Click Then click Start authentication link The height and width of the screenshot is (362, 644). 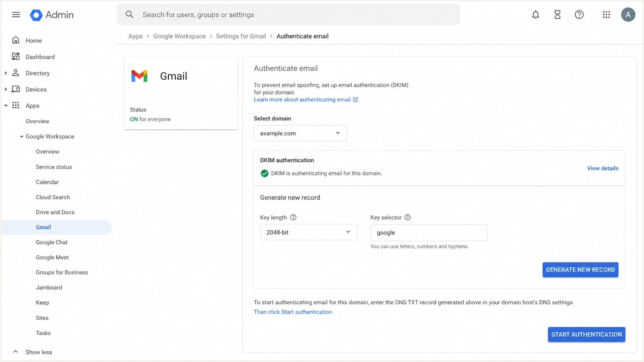(x=293, y=312)
